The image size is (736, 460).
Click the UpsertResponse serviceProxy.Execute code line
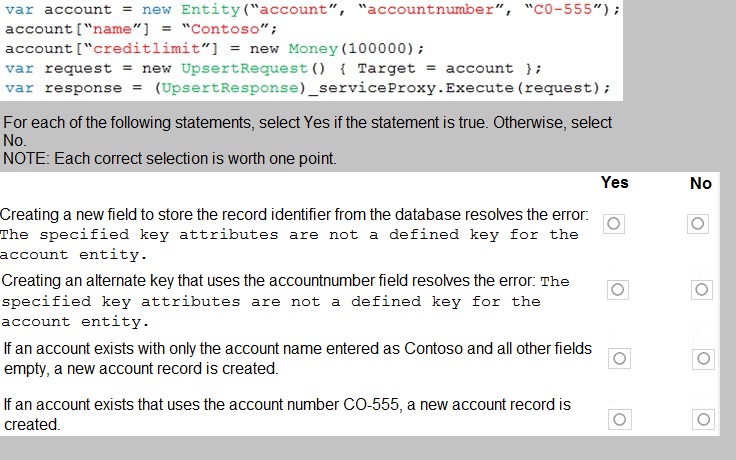tap(307, 88)
